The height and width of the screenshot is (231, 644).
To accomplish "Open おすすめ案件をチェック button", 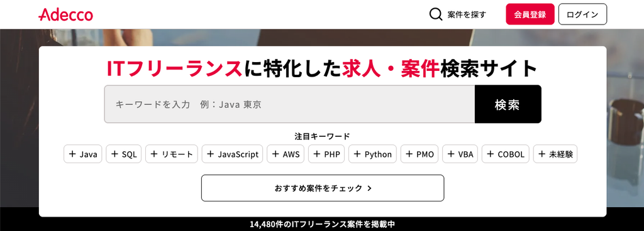I will point(323,188).
